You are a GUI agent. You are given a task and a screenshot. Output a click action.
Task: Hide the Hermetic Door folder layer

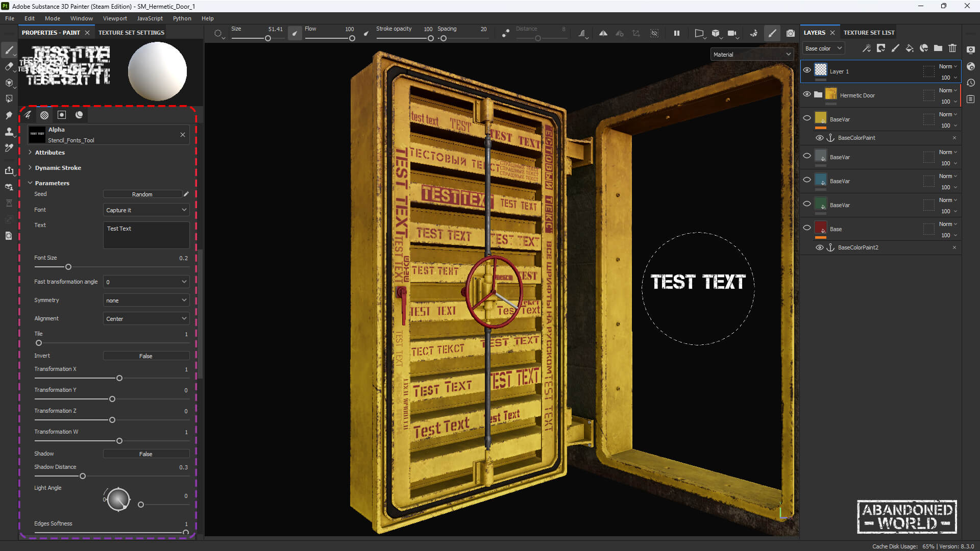tap(807, 94)
